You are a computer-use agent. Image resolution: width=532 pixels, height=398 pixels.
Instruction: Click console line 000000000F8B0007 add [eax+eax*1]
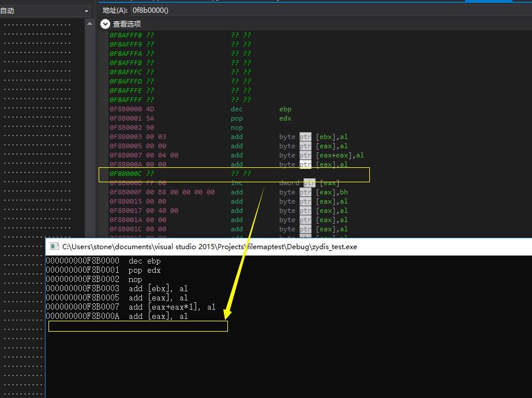130,307
